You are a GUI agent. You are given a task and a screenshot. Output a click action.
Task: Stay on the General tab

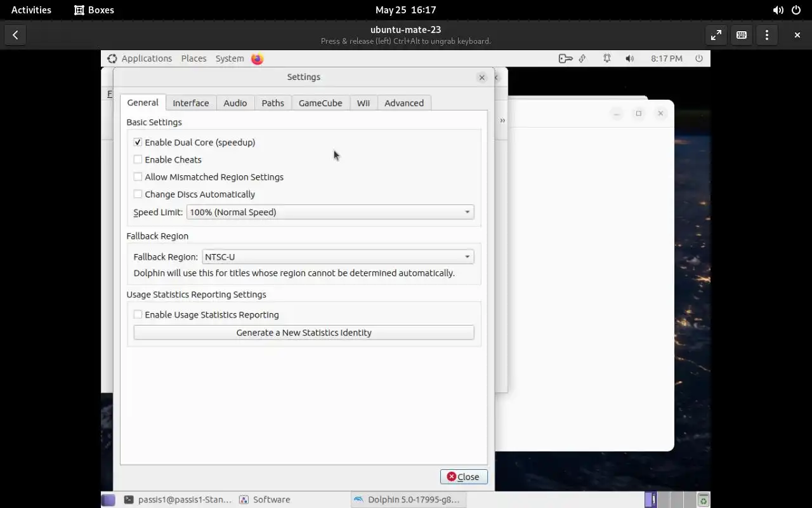[x=143, y=102]
